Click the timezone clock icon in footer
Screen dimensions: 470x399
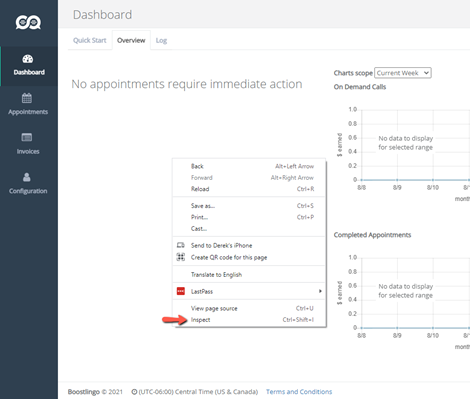(134, 392)
